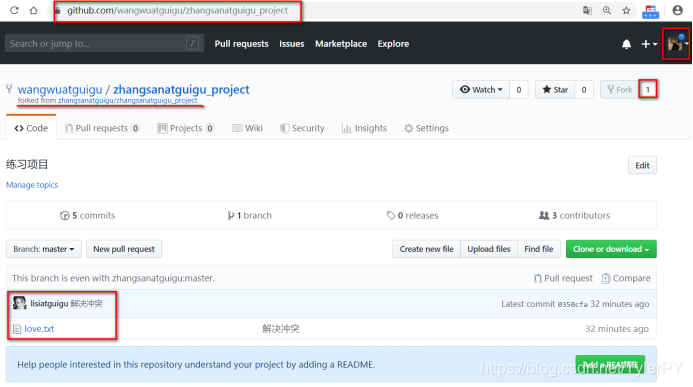The image size is (693, 387).
Task: Star this repository
Action: coord(555,90)
